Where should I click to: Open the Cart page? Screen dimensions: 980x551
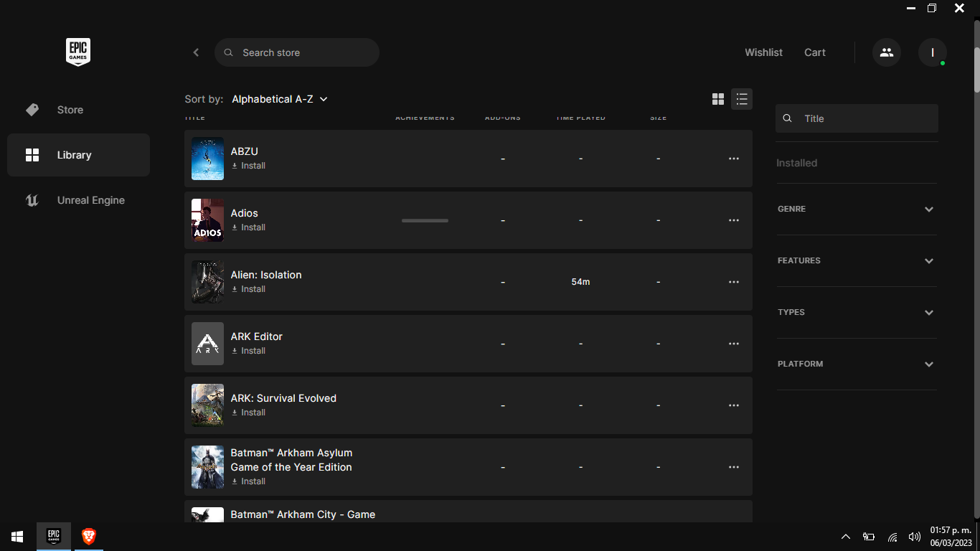point(815,52)
